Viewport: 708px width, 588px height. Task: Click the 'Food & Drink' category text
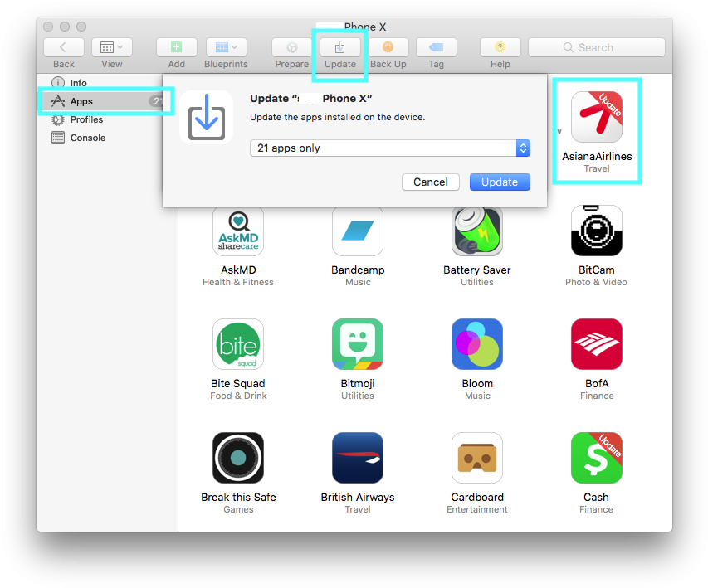pos(238,396)
